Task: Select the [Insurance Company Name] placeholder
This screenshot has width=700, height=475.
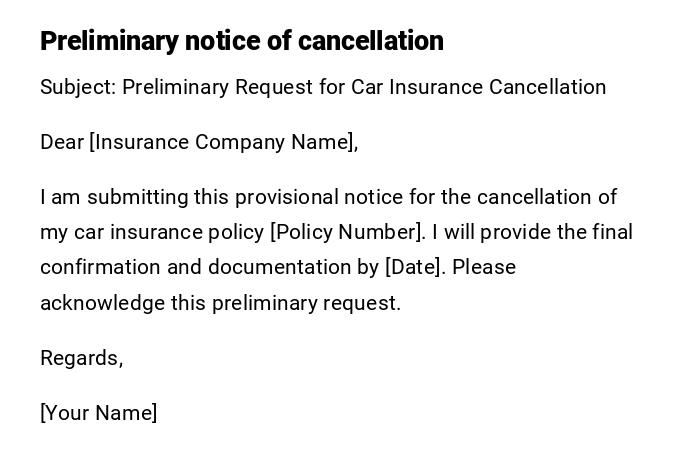Action: 224,142
